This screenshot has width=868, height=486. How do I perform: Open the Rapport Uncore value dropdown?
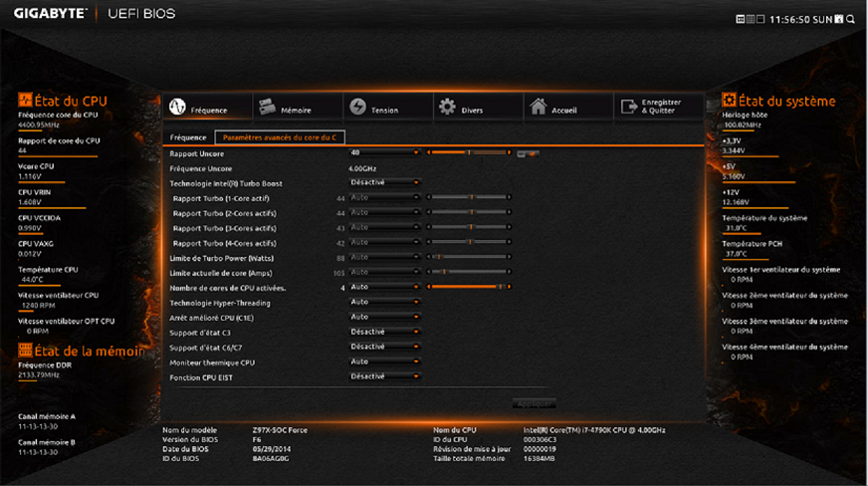click(384, 152)
